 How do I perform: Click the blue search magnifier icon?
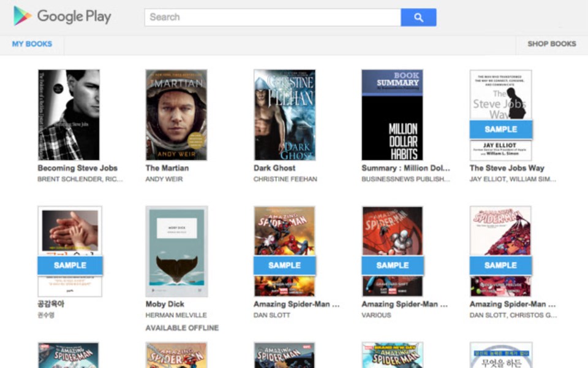(418, 17)
